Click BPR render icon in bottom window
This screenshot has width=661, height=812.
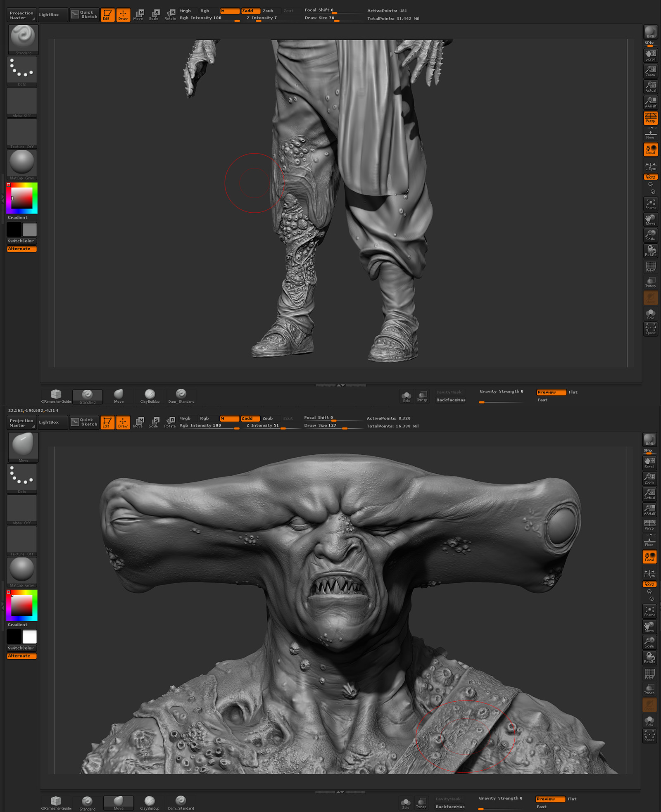tap(649, 439)
